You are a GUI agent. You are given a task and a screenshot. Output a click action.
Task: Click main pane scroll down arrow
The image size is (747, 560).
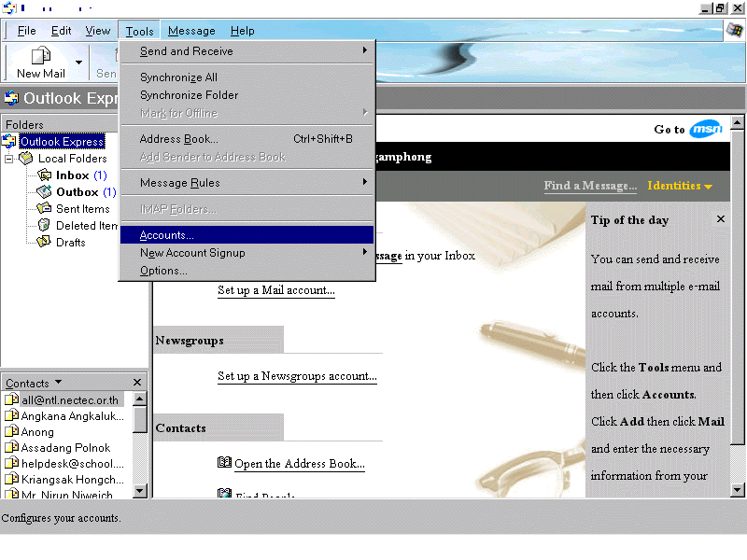pos(737,489)
